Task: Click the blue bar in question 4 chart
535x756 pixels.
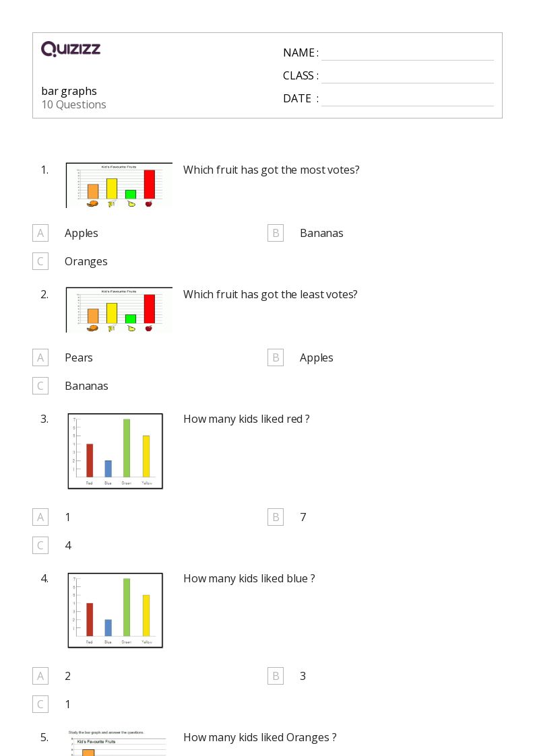Action: click(x=108, y=627)
